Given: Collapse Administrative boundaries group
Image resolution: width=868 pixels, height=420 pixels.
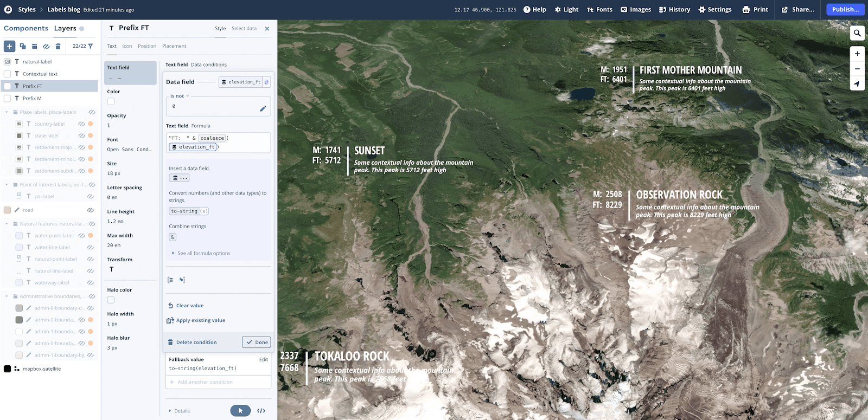Looking at the screenshot, I should pyautogui.click(x=7, y=296).
